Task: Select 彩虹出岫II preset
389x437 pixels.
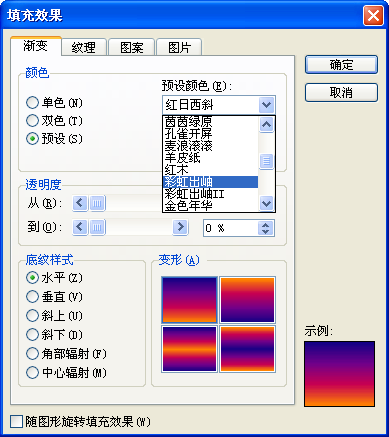Action: tap(211, 194)
